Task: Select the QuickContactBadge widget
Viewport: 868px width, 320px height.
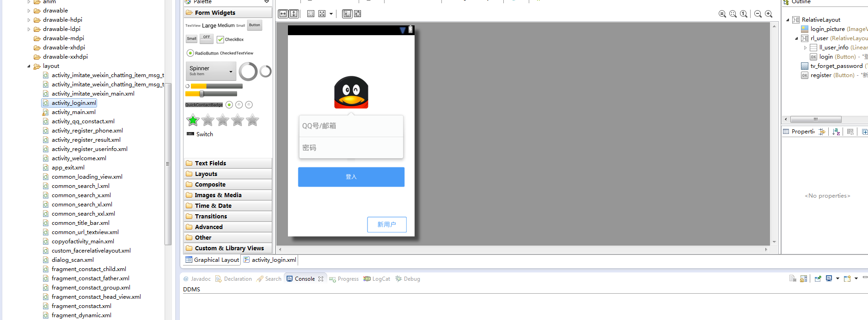Action: pyautogui.click(x=204, y=105)
